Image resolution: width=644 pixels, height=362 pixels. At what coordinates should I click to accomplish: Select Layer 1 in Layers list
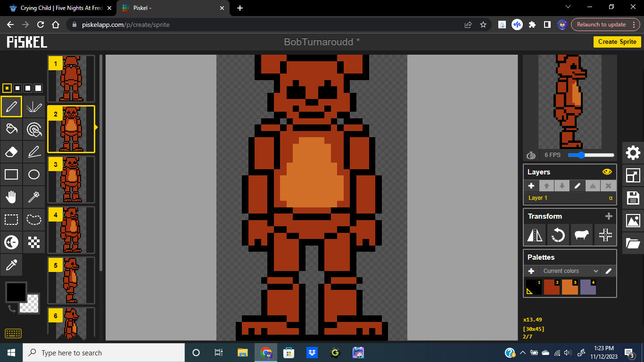coord(570,198)
